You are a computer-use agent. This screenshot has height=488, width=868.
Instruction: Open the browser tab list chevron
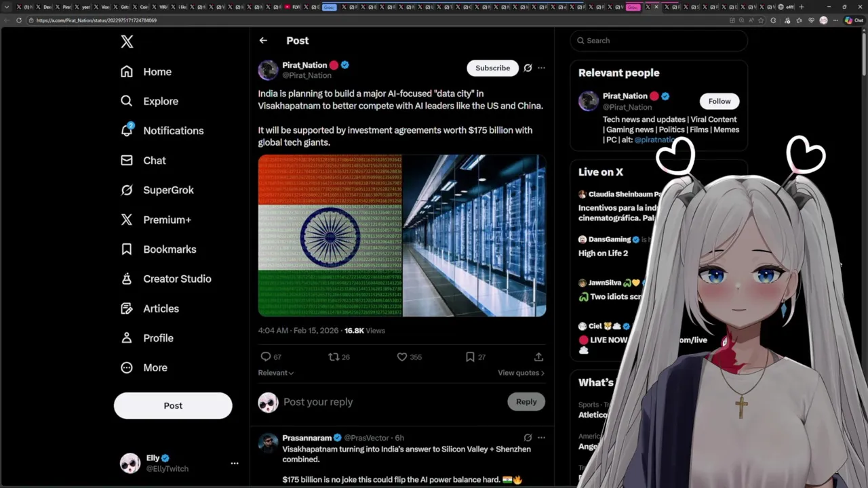point(7,7)
